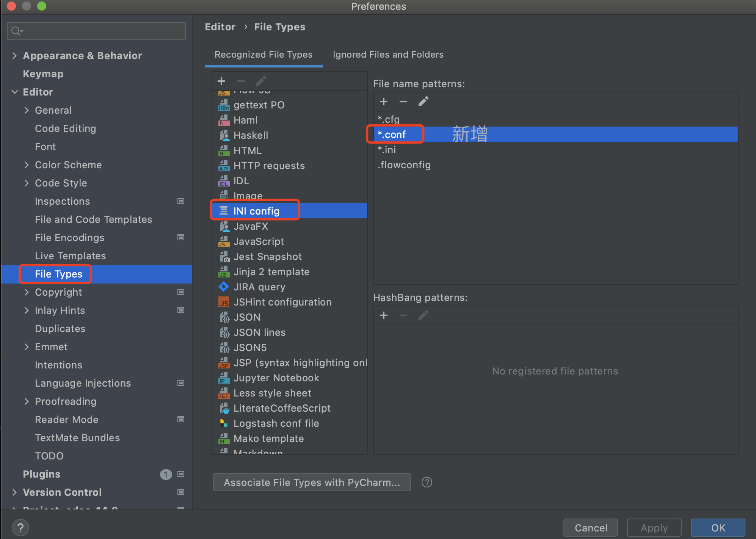Click the help question mark bottom left
The height and width of the screenshot is (539, 756).
point(20,527)
